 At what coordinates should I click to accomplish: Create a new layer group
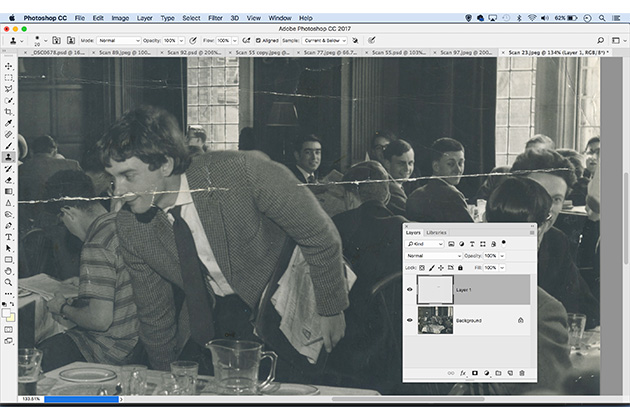(x=498, y=373)
